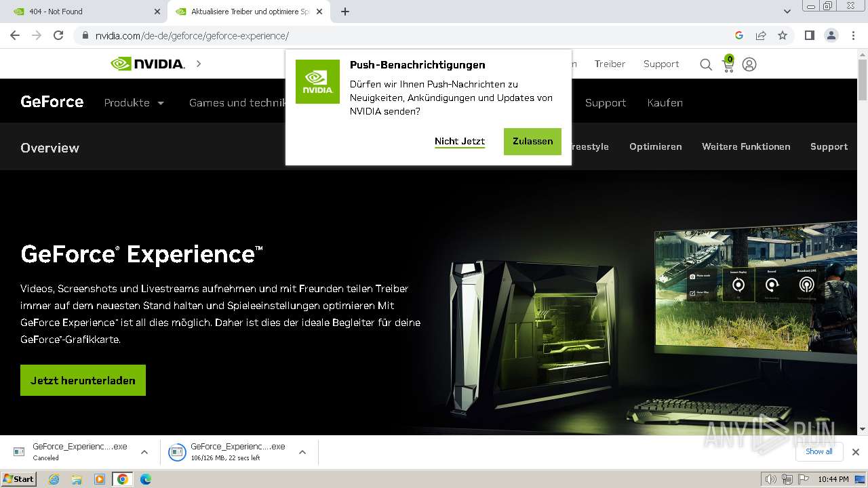Open GeForce Support menu item
868x488 pixels.
(x=606, y=103)
